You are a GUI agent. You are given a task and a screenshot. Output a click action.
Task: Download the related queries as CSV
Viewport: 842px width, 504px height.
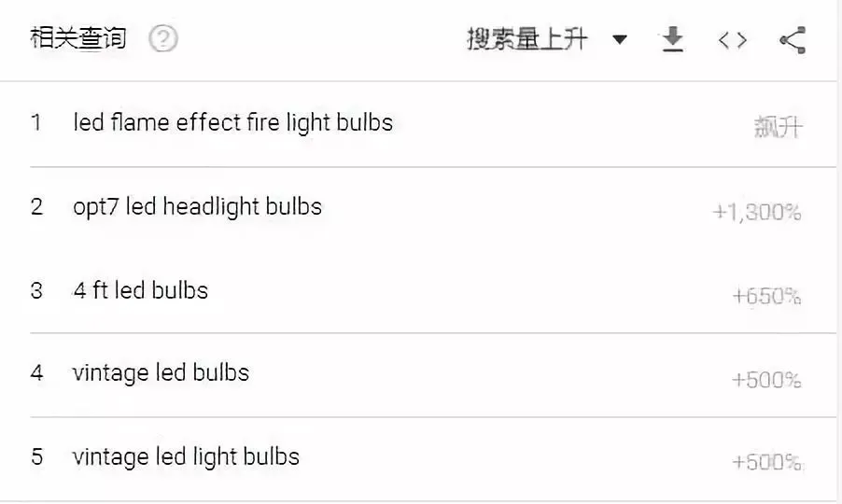click(672, 39)
